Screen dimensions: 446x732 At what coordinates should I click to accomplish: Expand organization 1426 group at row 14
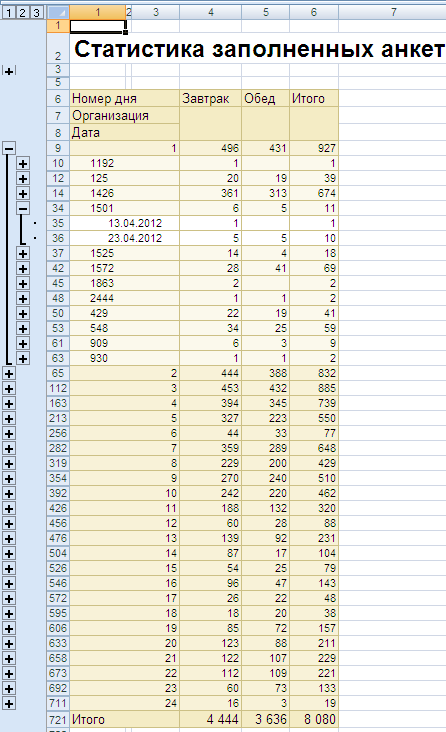tap(23, 193)
